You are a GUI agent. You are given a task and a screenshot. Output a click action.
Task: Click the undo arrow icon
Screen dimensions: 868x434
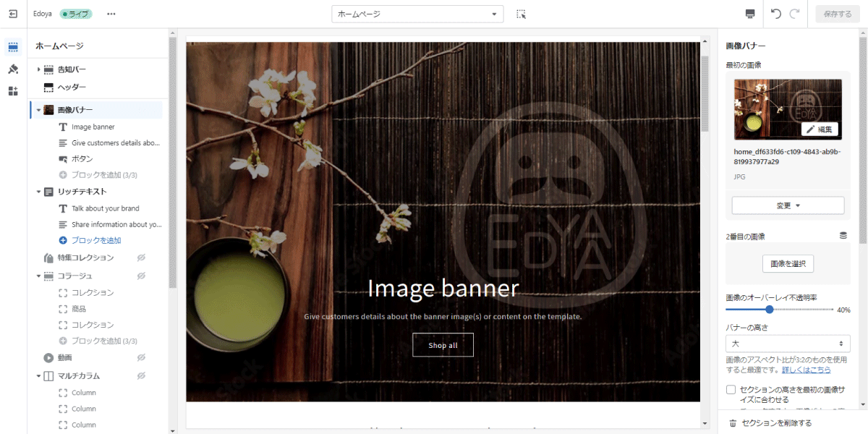[x=776, y=14]
